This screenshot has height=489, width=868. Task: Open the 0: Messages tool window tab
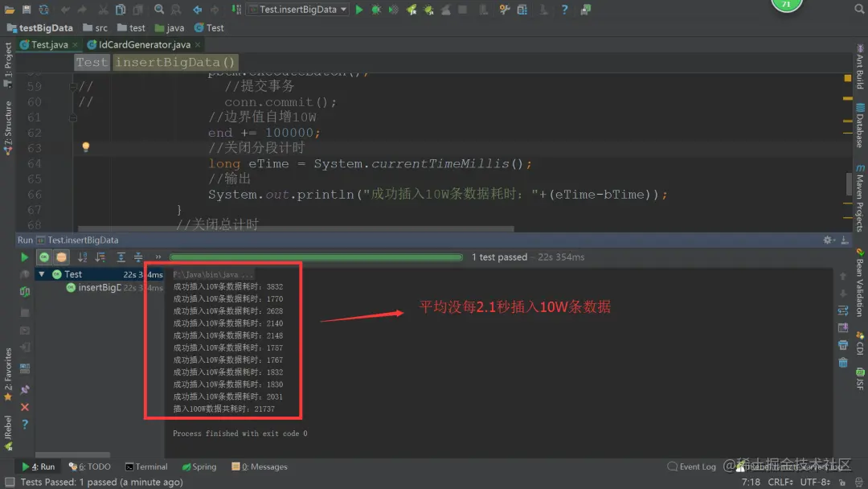(260, 466)
